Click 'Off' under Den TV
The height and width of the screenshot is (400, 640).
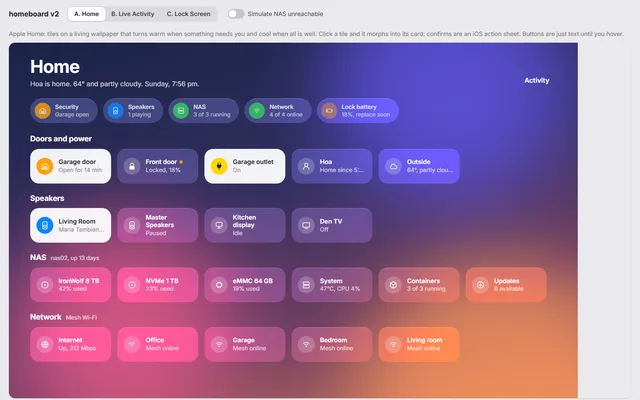[324, 229]
